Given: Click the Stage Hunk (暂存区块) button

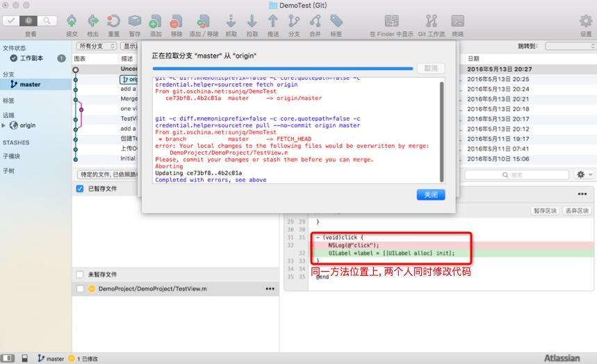Looking at the screenshot, I should pyautogui.click(x=545, y=210).
